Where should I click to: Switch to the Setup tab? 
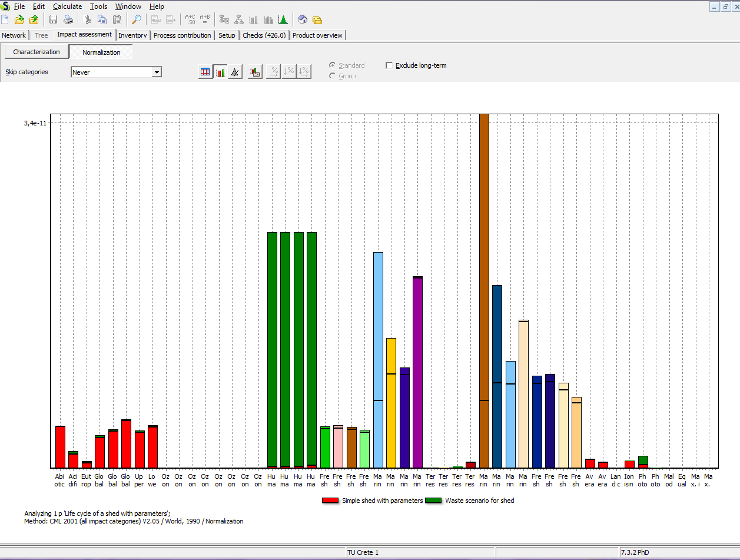coord(227,35)
